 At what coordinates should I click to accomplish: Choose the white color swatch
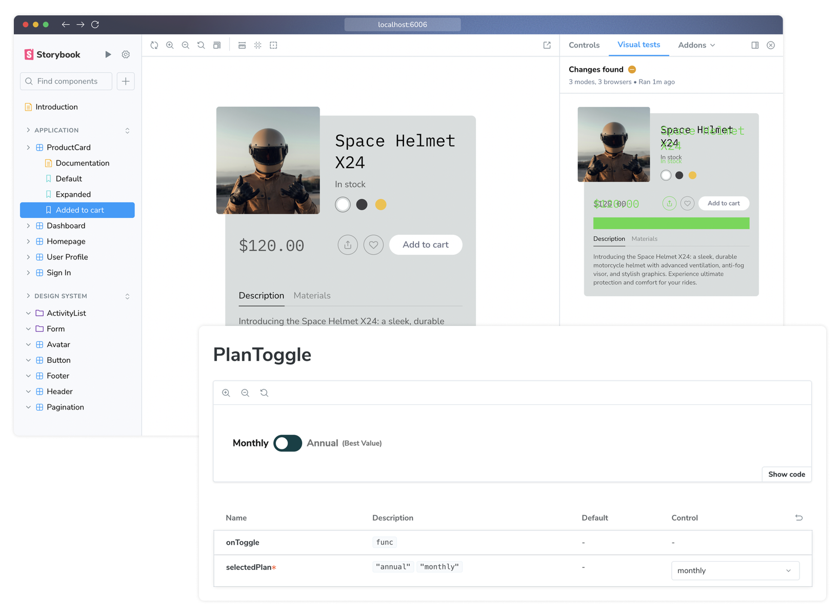pos(343,204)
